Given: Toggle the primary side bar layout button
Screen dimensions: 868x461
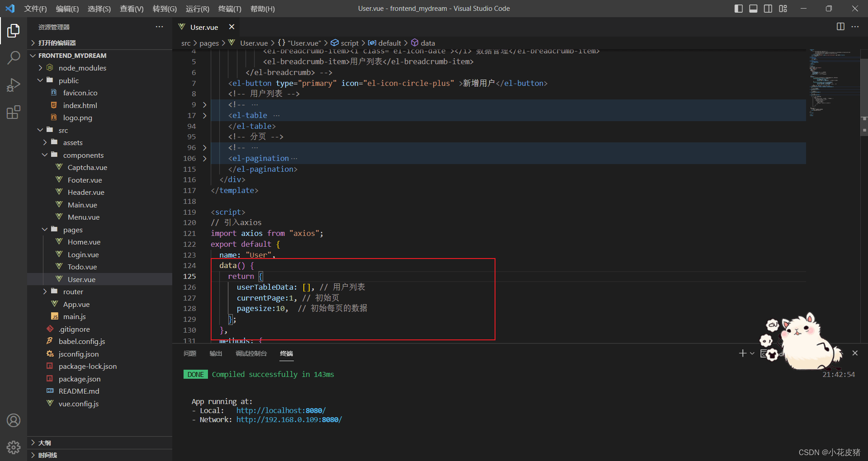Looking at the screenshot, I should click(x=739, y=9).
